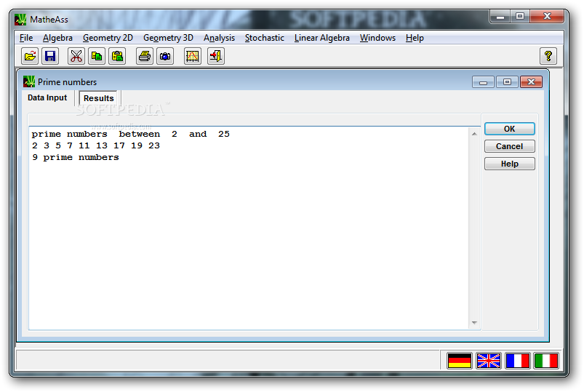Screen dimensions: 584x392
Task: Print using the printer toolbar icon
Action: click(x=145, y=56)
